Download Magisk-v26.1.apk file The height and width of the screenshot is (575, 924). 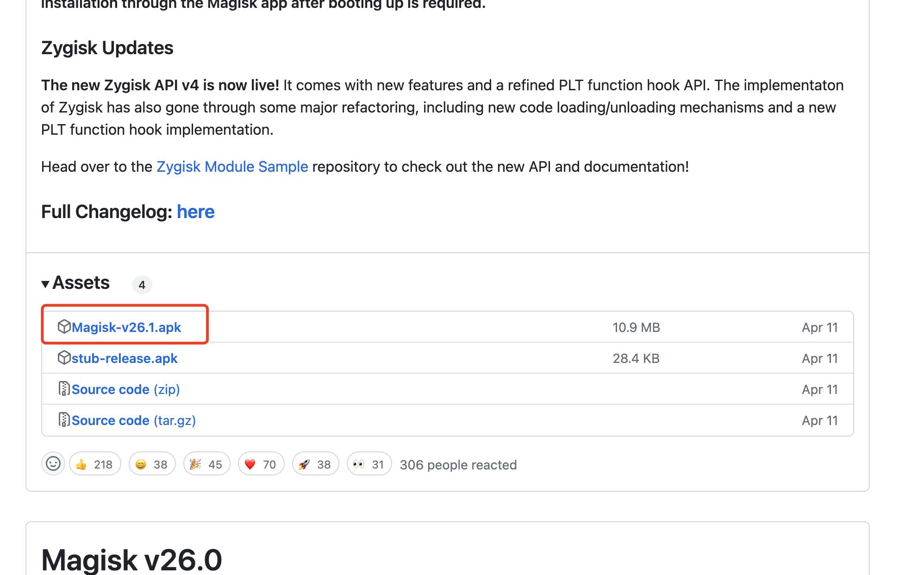tap(126, 327)
